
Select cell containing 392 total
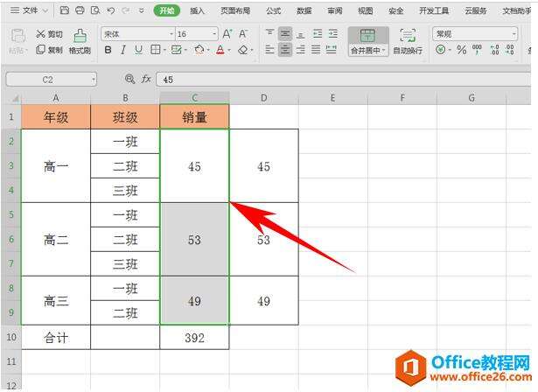194,338
